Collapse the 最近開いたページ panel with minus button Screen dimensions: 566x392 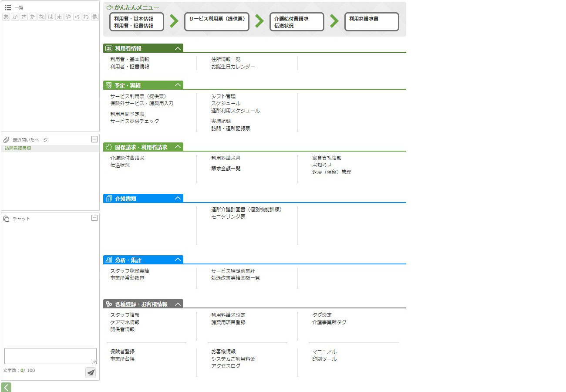click(x=94, y=139)
